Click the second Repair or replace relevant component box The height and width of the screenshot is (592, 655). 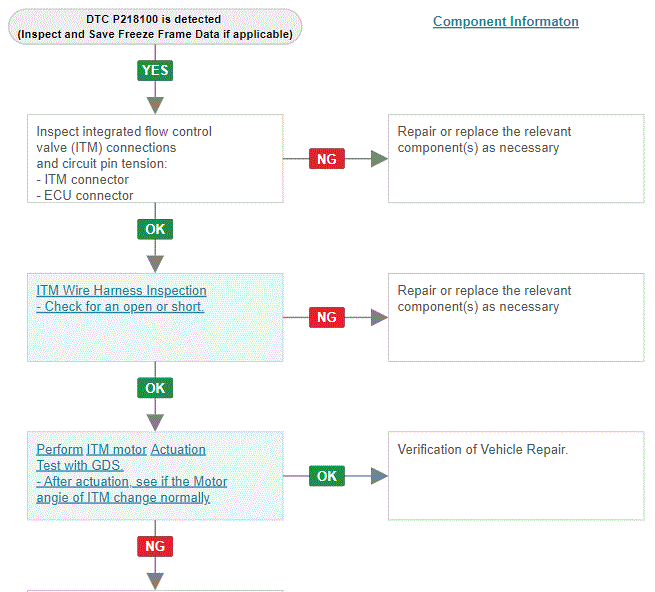(x=516, y=318)
